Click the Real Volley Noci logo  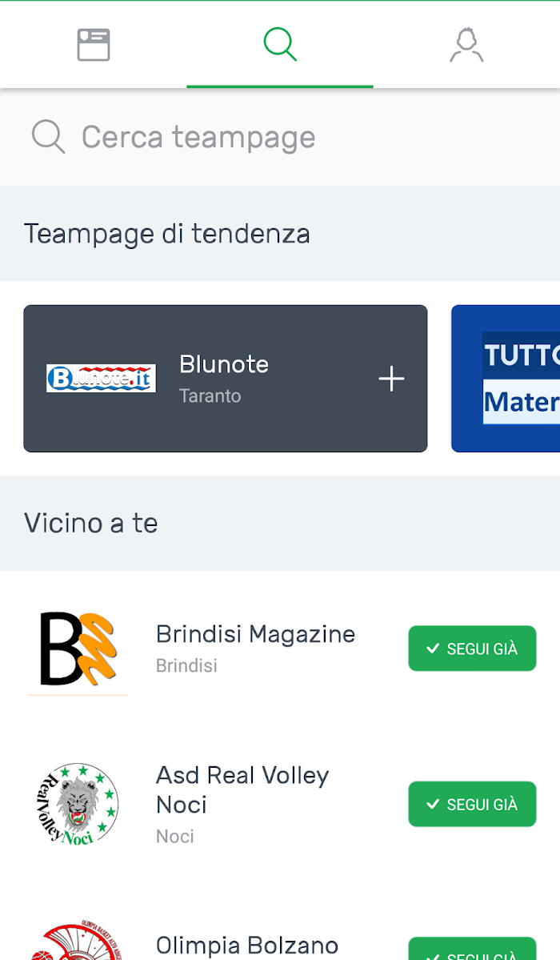(x=78, y=804)
